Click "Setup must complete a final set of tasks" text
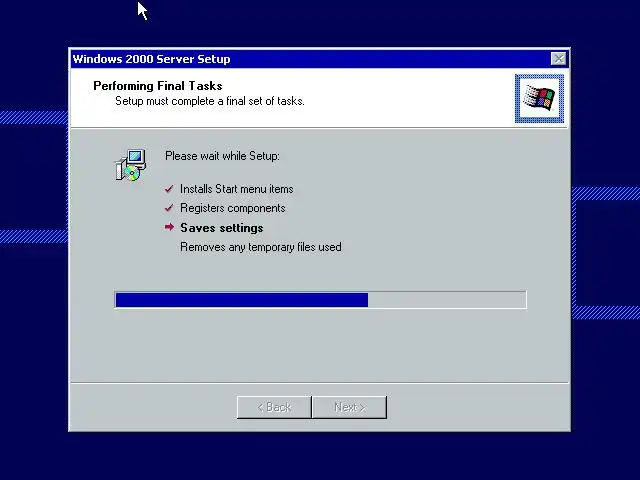 pyautogui.click(x=210, y=101)
